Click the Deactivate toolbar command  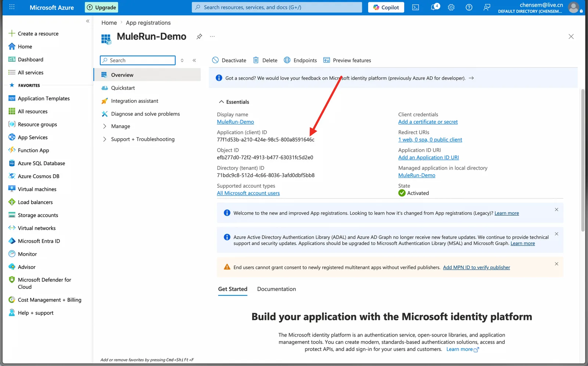pos(229,60)
